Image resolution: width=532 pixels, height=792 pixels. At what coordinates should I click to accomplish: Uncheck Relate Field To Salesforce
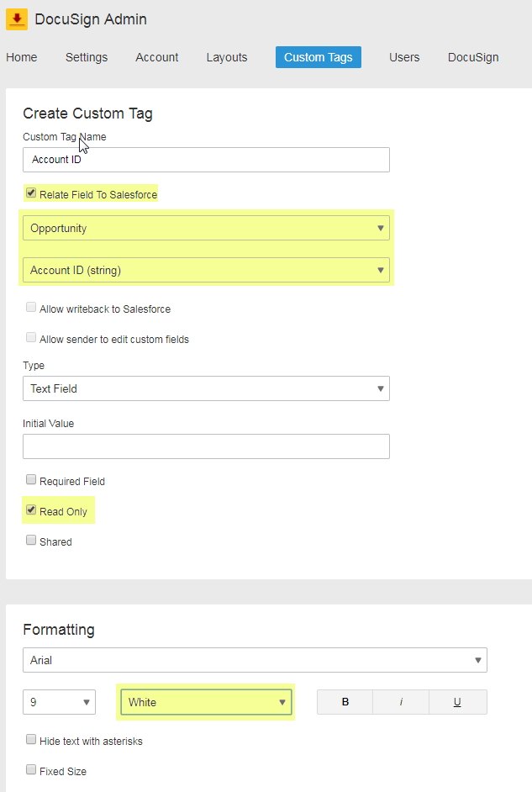pyautogui.click(x=31, y=193)
